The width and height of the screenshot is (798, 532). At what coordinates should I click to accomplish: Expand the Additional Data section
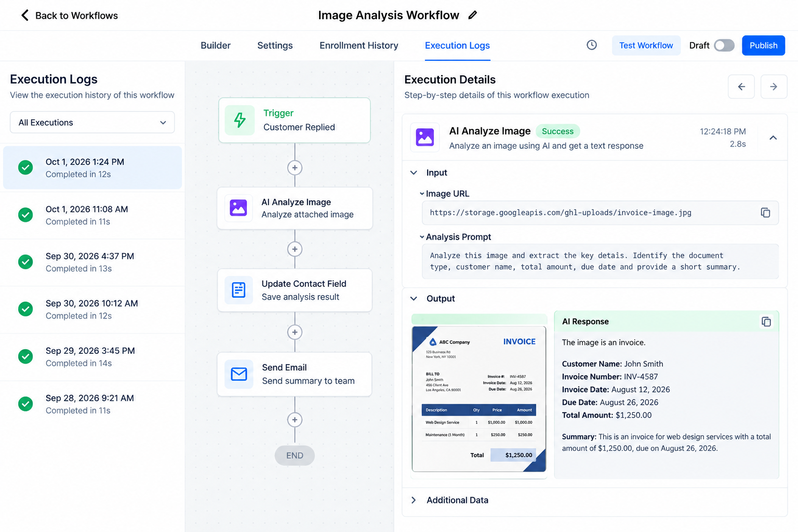pyautogui.click(x=414, y=500)
